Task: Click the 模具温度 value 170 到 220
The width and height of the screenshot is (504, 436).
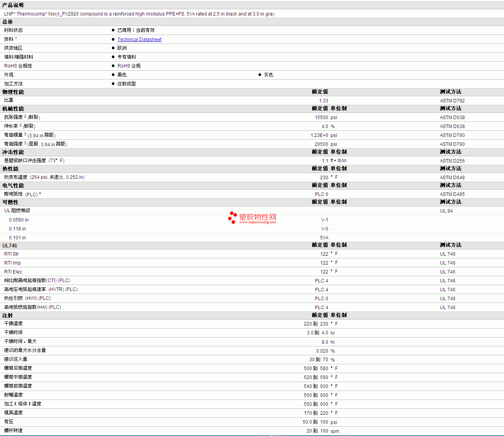Action: (x=316, y=413)
